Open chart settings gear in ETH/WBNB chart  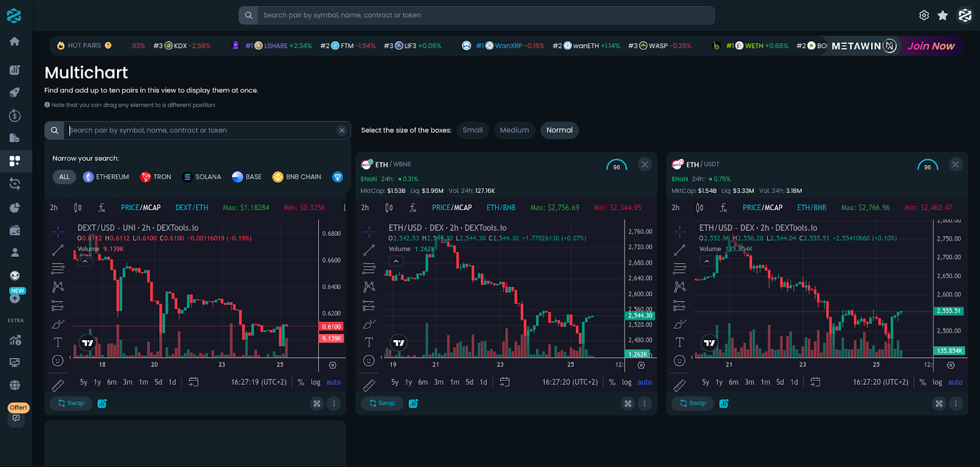[x=641, y=365]
